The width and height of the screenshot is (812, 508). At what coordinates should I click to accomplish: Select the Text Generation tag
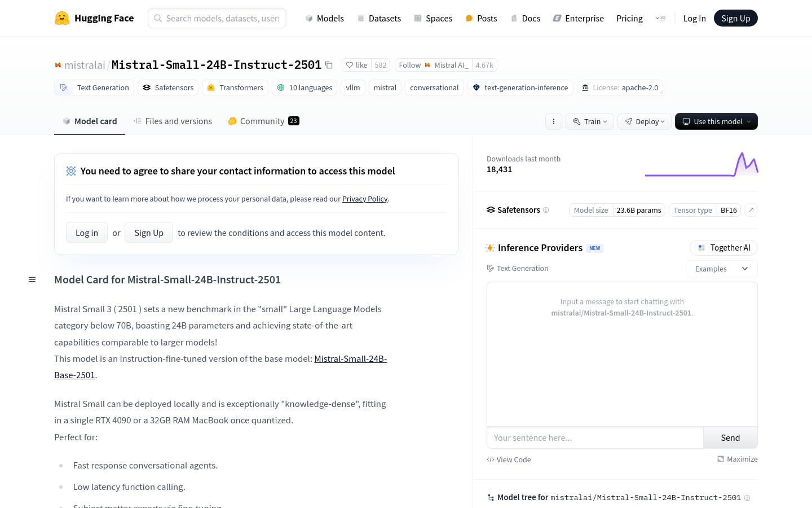coord(95,87)
